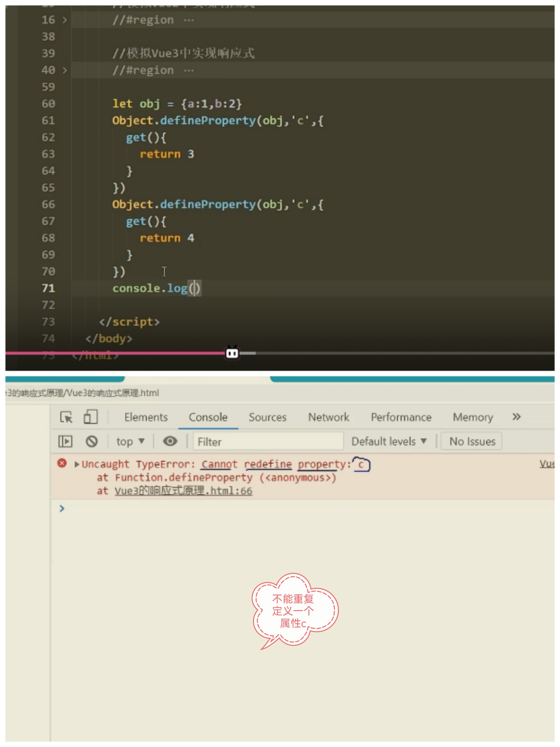Show more DevTools tabs chevron
This screenshot has height=747, width=560.
(x=516, y=417)
